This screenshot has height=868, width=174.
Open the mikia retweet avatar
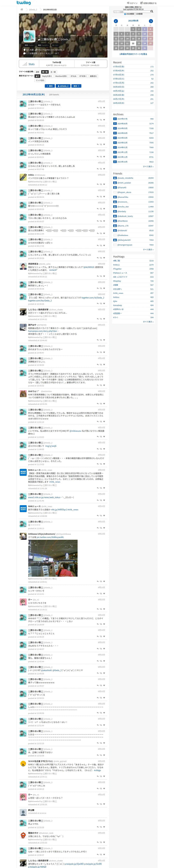coord(23,177)
